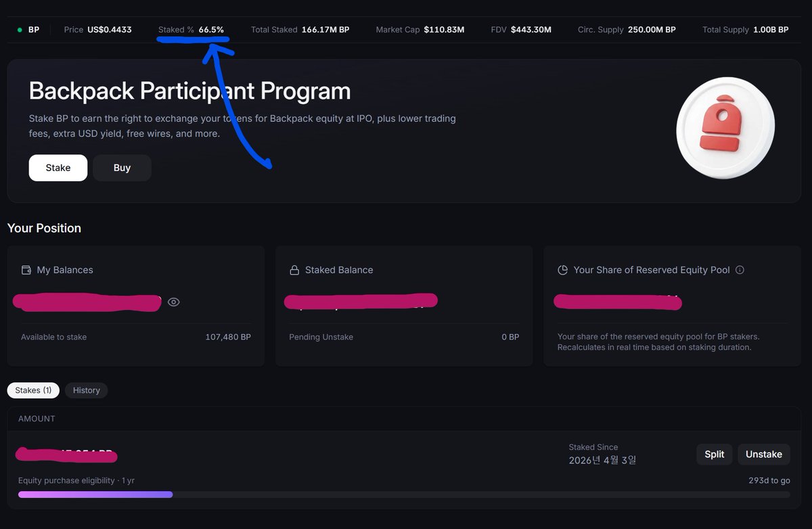Click the lock icon beside Staked Balance

point(294,270)
